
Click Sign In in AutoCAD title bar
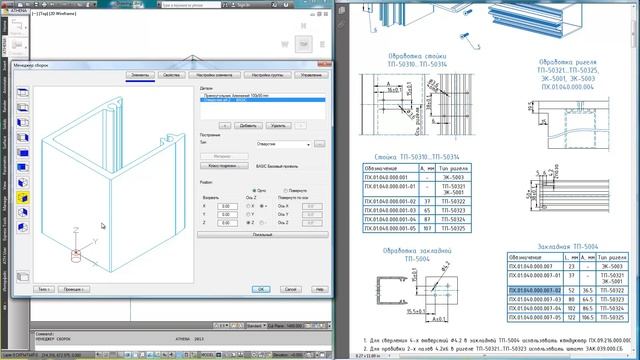(x=241, y=4)
